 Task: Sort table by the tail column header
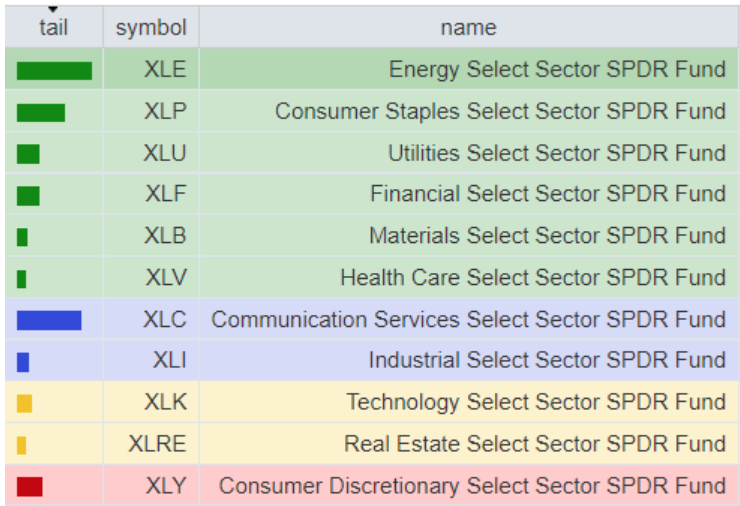(x=53, y=27)
